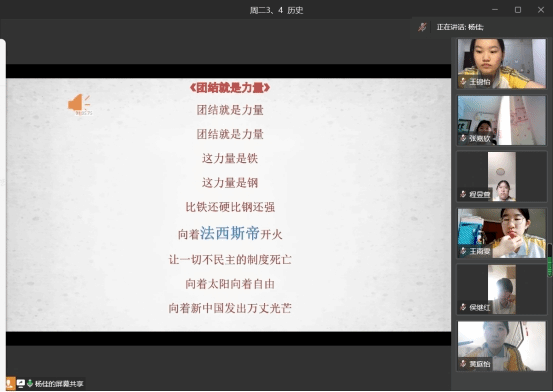Maximize the meeting window
The image size is (553, 392).
point(518,10)
